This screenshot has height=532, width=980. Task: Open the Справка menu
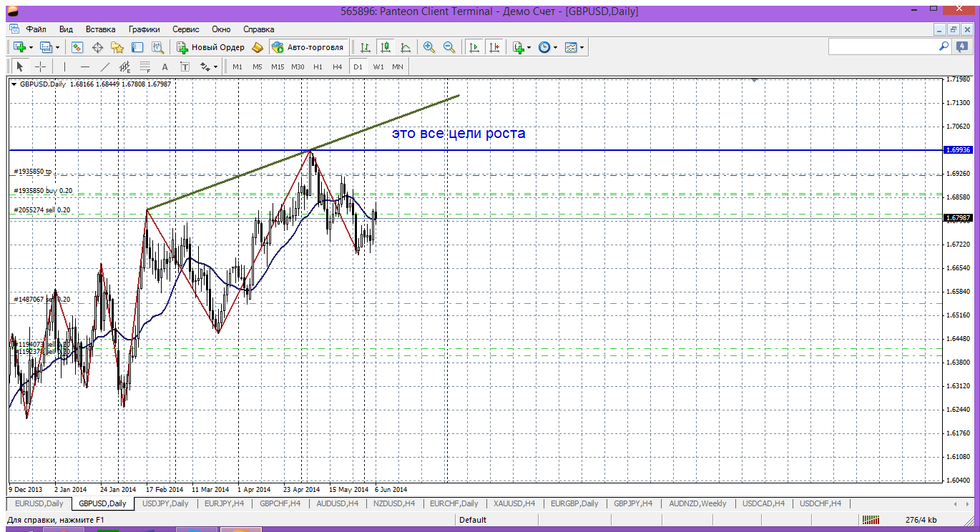259,29
